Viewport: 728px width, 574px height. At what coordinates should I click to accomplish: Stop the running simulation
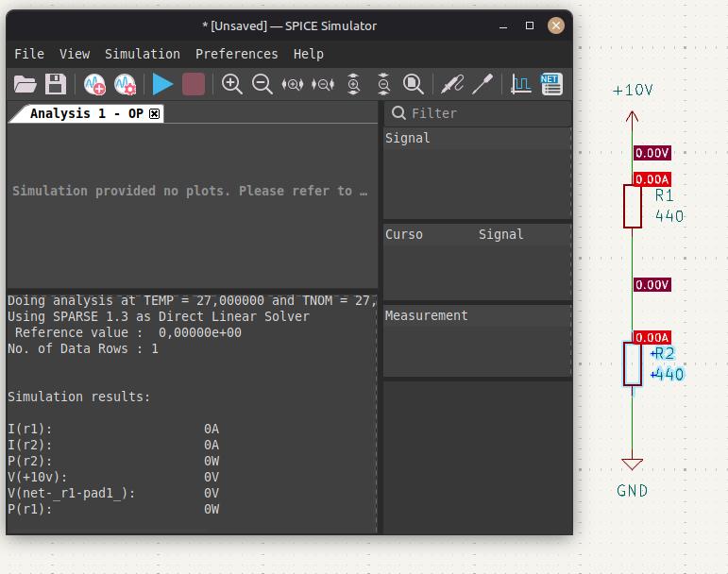194,84
